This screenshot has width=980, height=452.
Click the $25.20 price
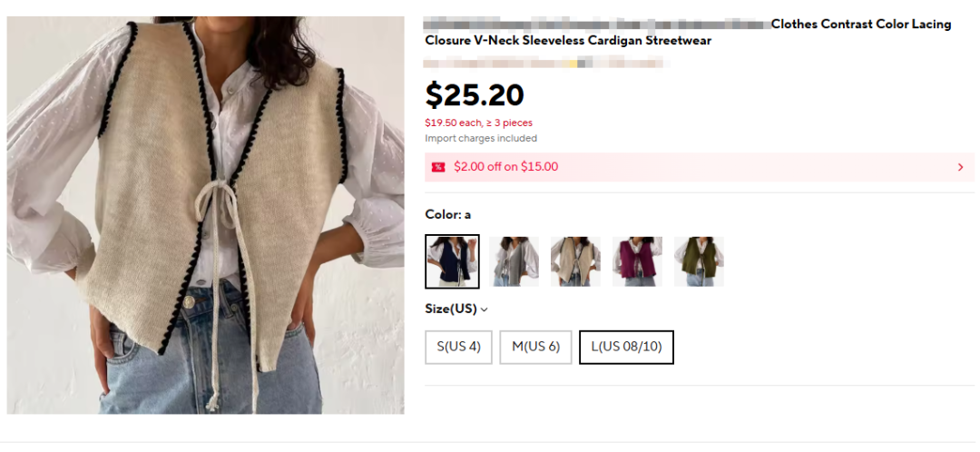(475, 95)
